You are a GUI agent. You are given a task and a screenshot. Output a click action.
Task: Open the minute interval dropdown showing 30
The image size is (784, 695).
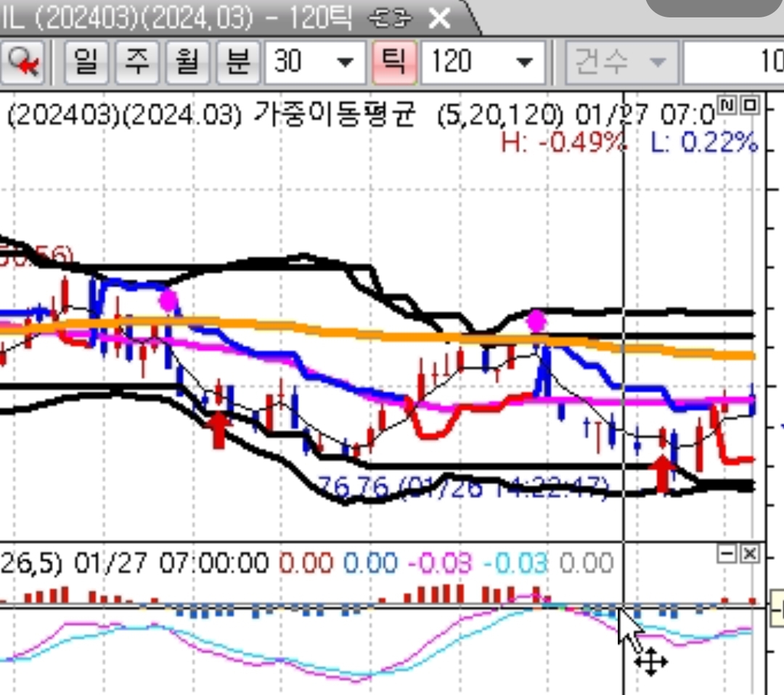346,63
